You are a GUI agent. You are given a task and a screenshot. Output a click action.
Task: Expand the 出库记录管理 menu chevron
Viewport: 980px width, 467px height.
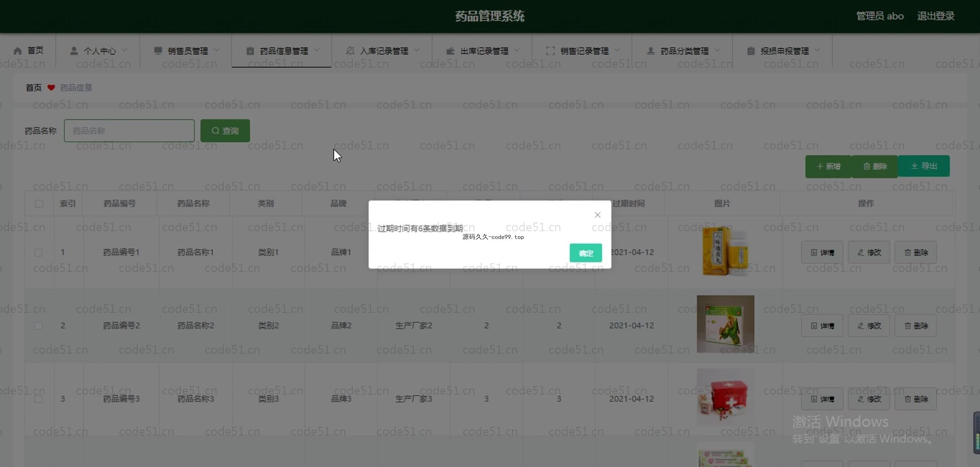coord(517,50)
